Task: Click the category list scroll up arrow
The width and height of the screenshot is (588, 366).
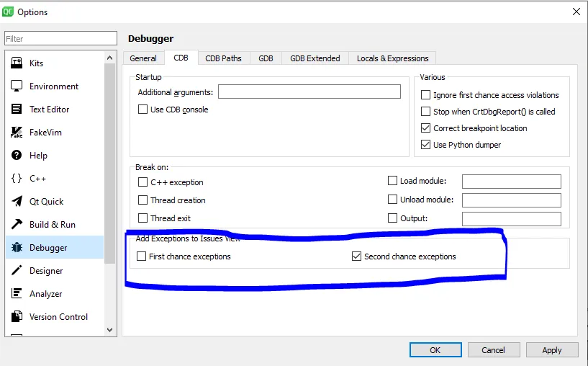Action: pos(109,58)
